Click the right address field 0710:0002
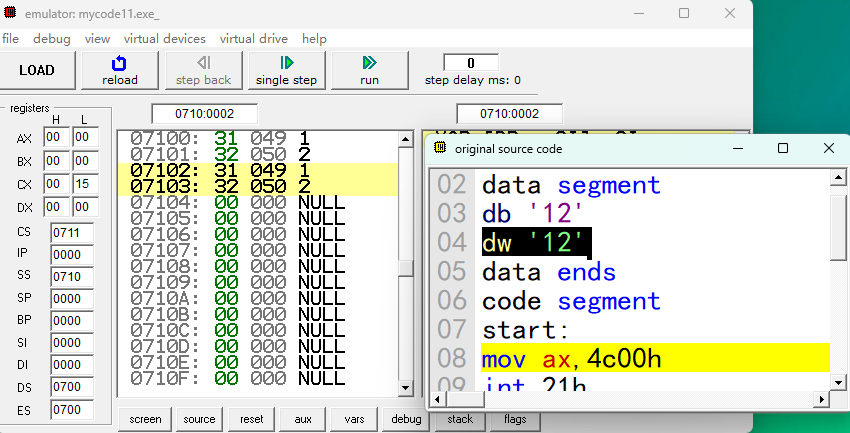The height and width of the screenshot is (433, 850). pos(510,114)
